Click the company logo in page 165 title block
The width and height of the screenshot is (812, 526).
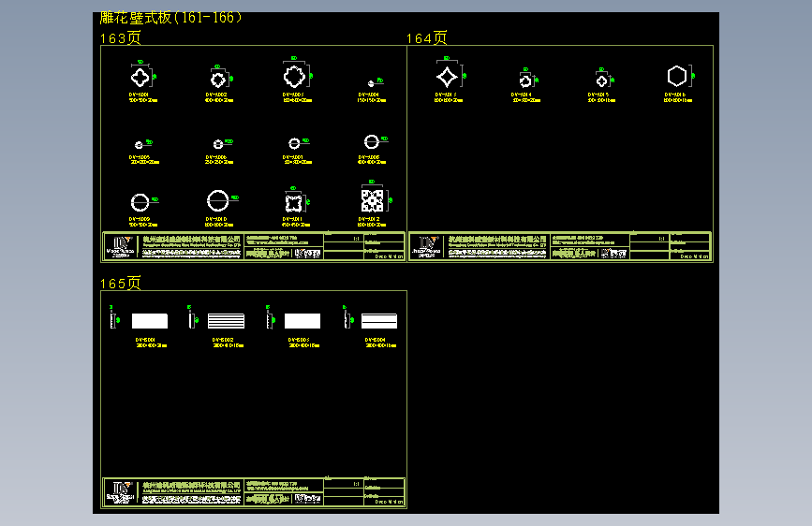point(121,492)
